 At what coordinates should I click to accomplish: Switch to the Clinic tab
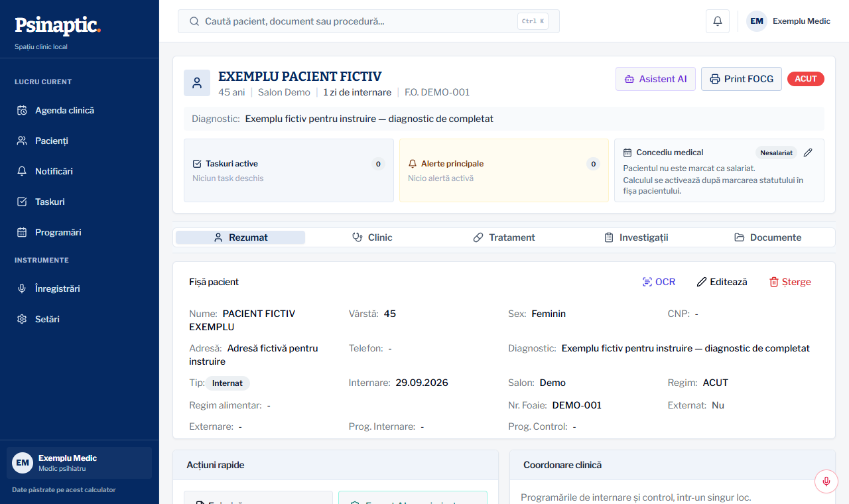pyautogui.click(x=372, y=237)
